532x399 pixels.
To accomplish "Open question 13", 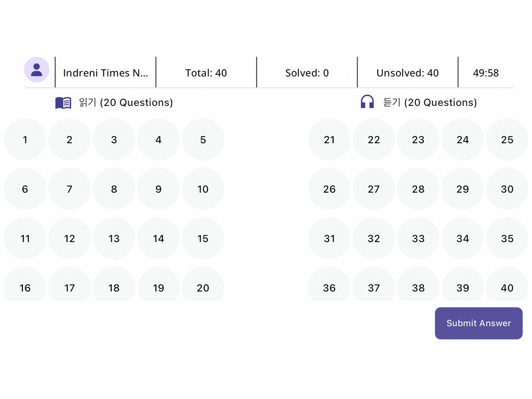I will point(114,238).
